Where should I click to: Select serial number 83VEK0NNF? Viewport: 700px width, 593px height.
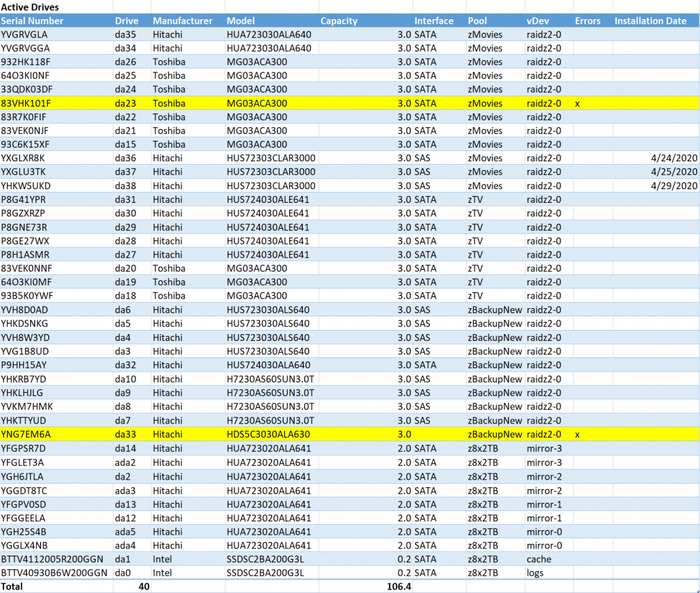point(27,268)
